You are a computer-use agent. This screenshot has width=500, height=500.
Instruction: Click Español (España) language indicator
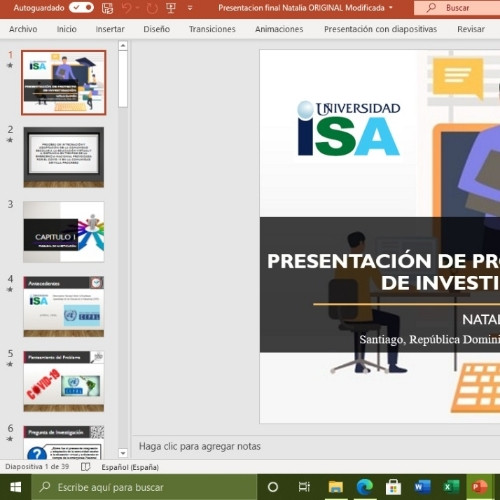130,467
